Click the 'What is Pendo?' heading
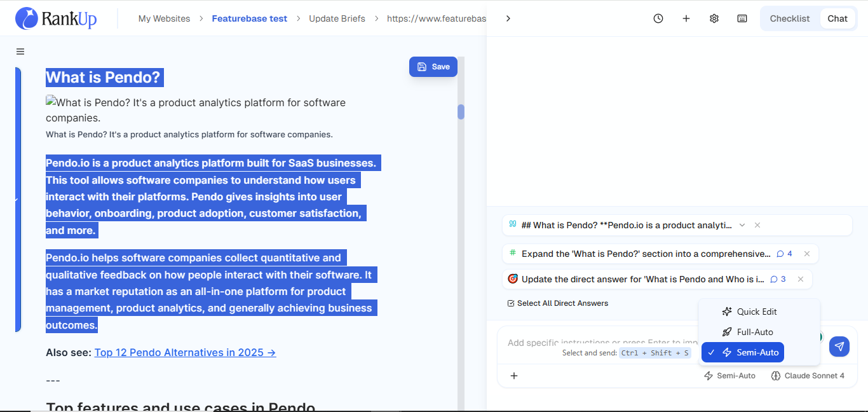This screenshot has height=412, width=868. click(x=103, y=78)
